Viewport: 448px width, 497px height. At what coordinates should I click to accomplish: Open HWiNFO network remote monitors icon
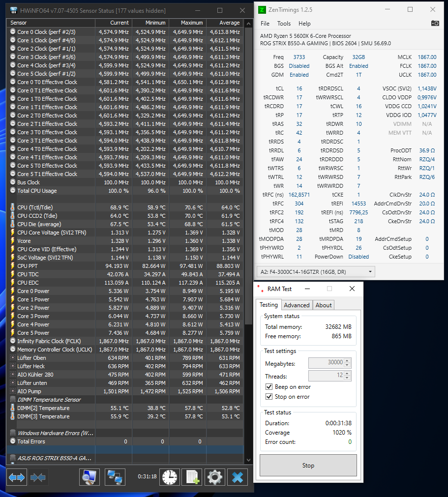[115, 477]
